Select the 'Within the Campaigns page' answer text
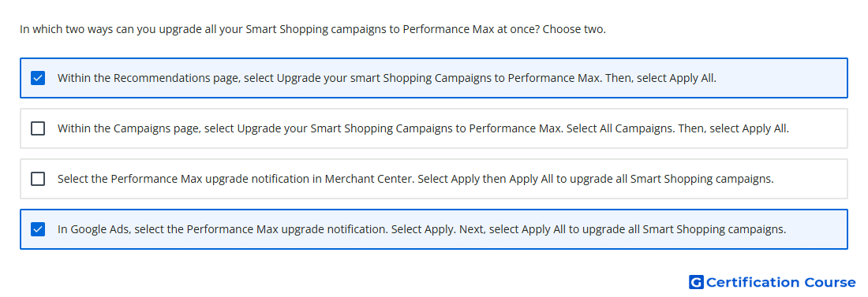Screen dimensions: 868x297 point(423,128)
